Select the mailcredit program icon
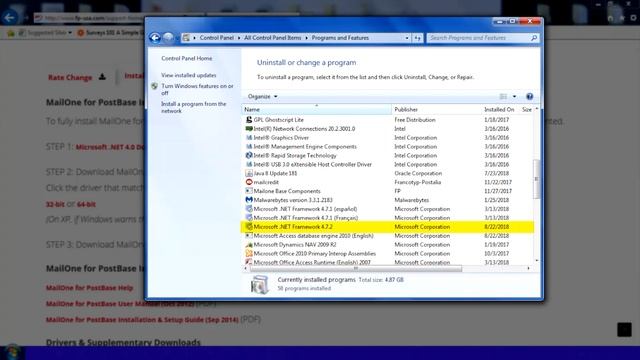 coord(249,182)
